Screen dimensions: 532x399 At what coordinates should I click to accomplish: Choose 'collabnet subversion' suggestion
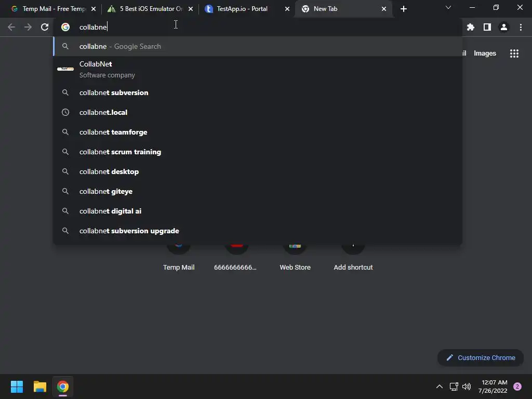tap(258, 92)
